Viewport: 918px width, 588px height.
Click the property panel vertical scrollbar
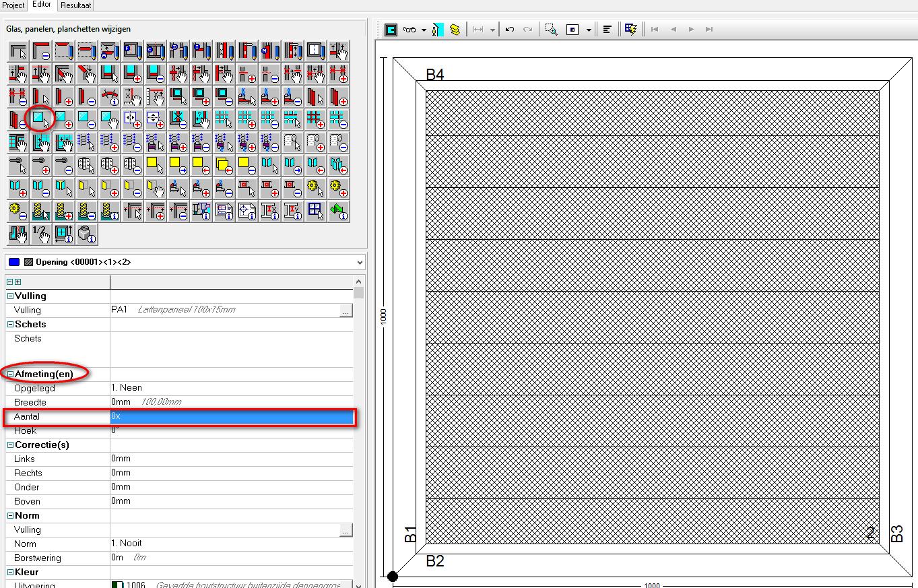point(359,431)
